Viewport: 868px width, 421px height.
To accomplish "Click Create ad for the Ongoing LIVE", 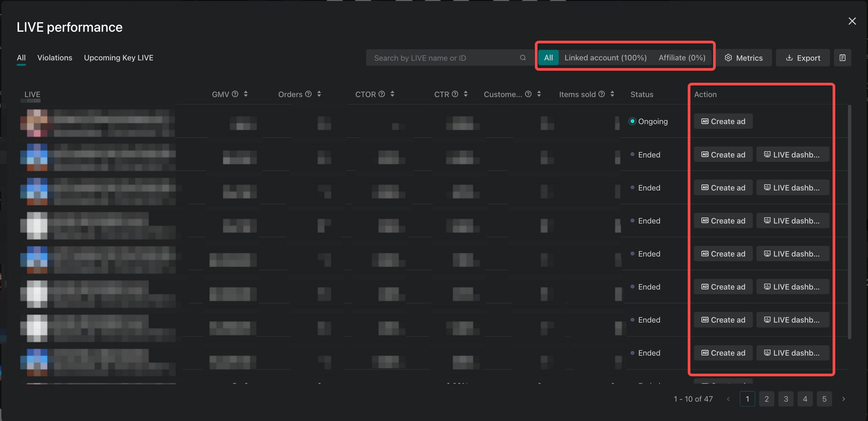I will coord(723,121).
